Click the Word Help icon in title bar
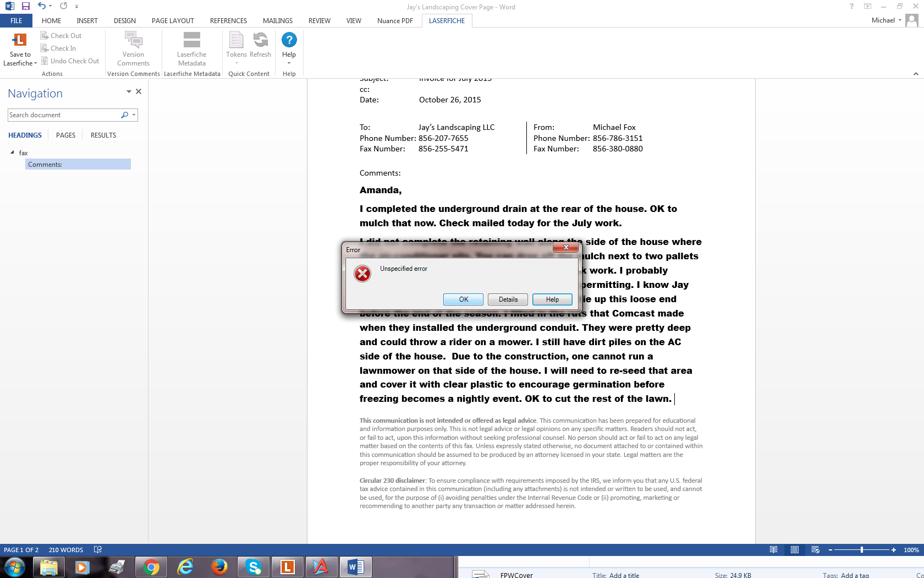The image size is (924, 578). [851, 7]
